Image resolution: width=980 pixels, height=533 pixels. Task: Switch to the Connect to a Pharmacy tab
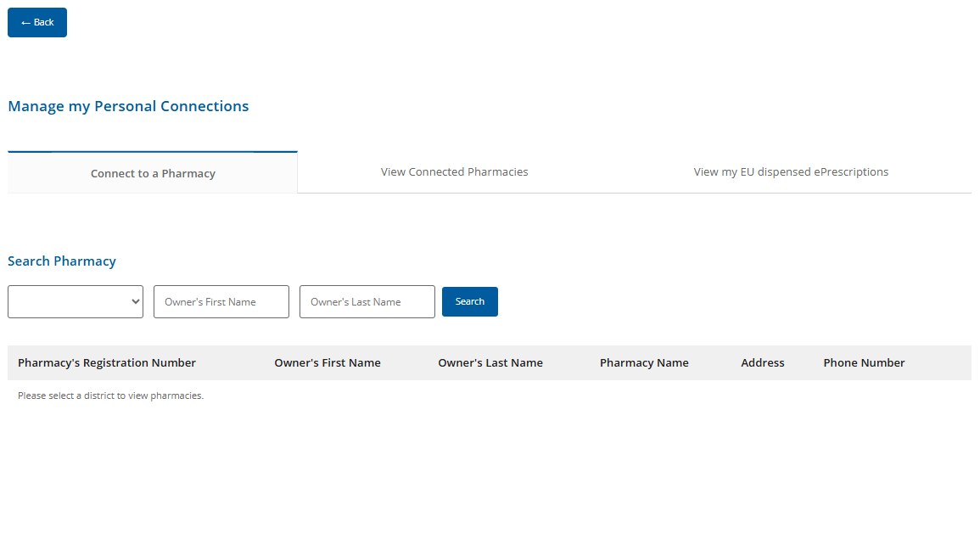[x=153, y=173]
